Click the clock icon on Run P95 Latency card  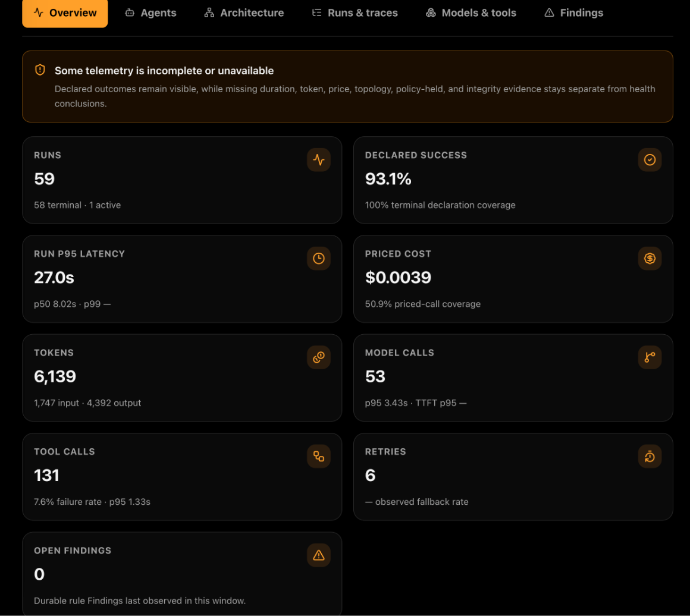[319, 258]
